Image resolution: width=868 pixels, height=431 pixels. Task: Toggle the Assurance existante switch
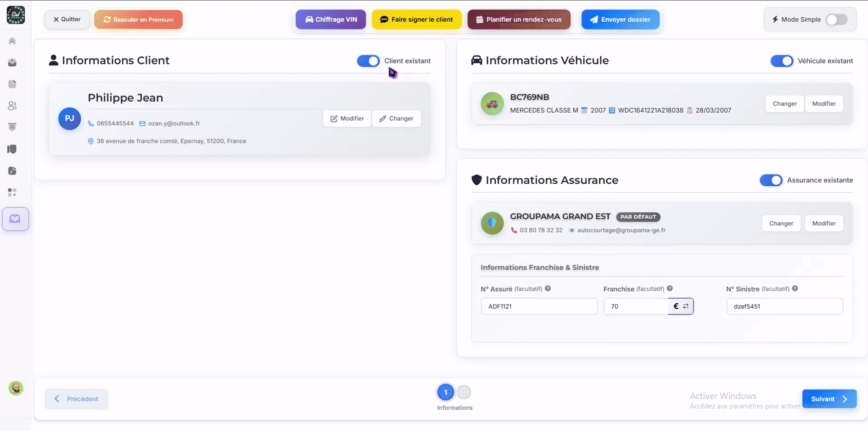point(771,180)
